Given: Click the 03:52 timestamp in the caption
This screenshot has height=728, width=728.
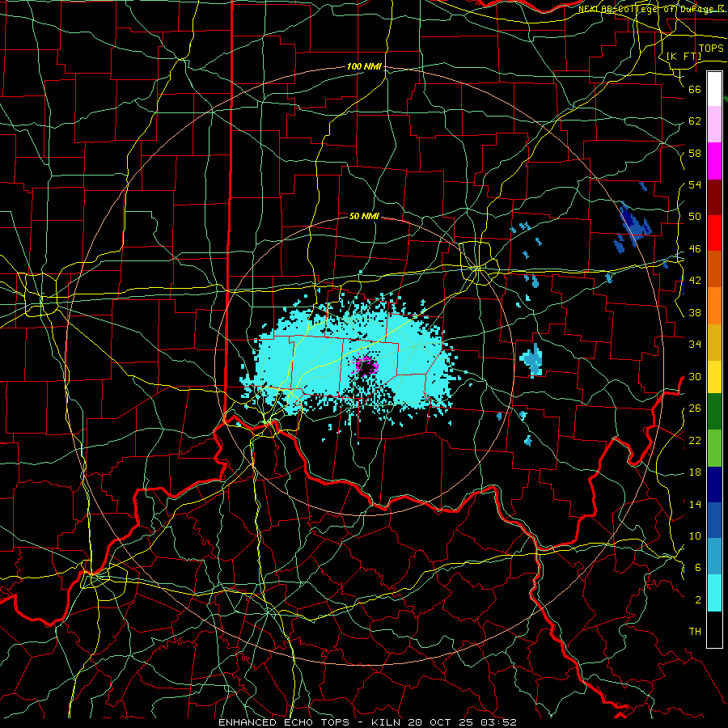Looking at the screenshot, I should pos(500,722).
